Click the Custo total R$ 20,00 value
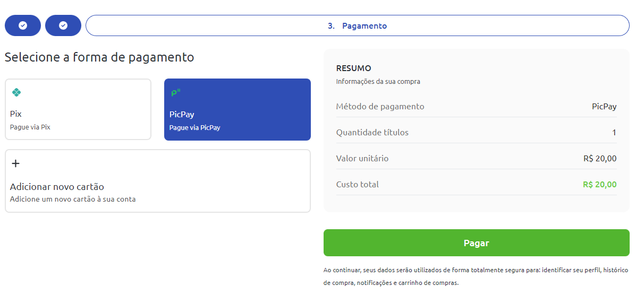The height and width of the screenshot is (295, 644). click(x=600, y=185)
